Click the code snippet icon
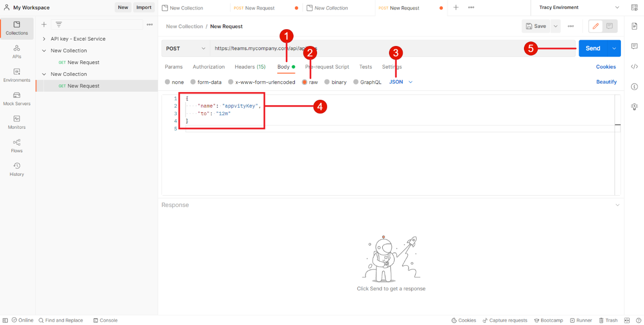The image size is (644, 325). tap(634, 67)
